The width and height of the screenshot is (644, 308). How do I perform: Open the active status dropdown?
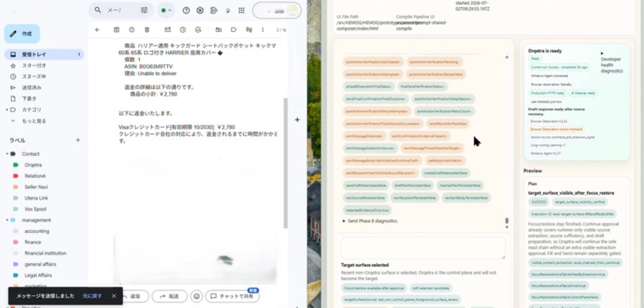tap(166, 10)
